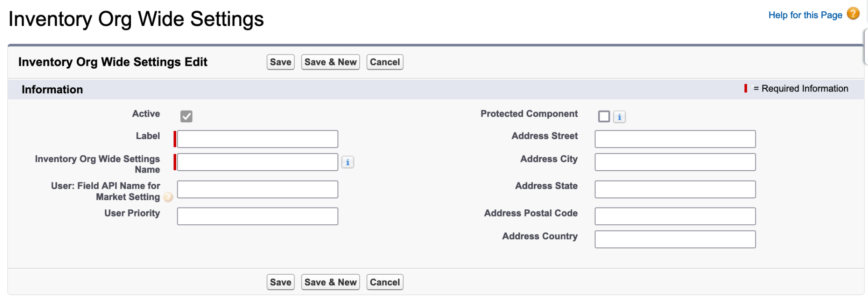This screenshot has height=303, width=868.
Task: Click the User Priority text field
Action: click(258, 217)
